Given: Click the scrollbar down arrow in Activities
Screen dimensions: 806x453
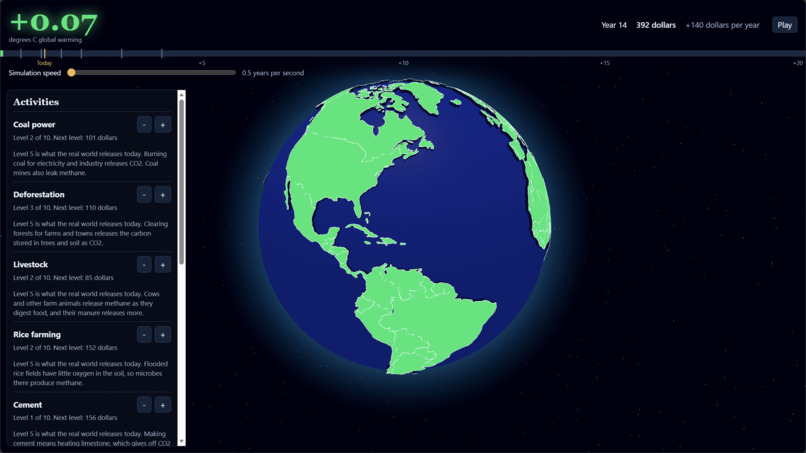Looking at the screenshot, I should [181, 442].
